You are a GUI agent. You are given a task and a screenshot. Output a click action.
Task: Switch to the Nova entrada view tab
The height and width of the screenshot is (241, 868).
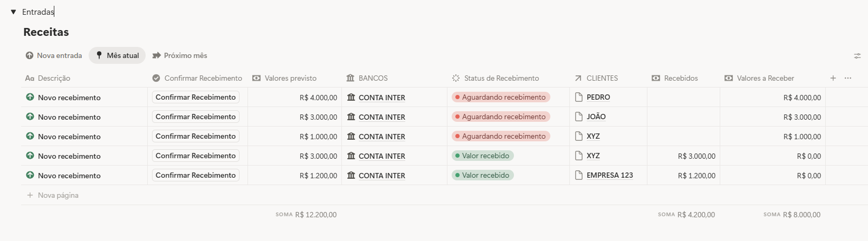pos(54,55)
